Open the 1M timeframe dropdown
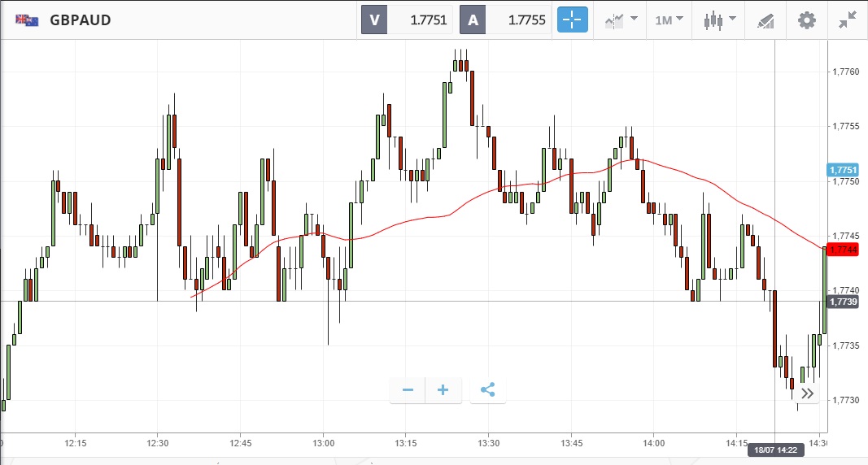 pyautogui.click(x=670, y=20)
